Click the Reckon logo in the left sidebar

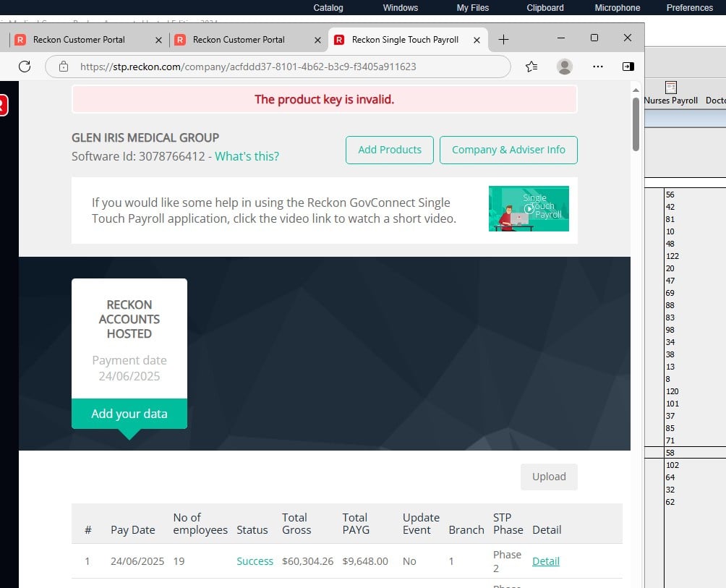3,105
